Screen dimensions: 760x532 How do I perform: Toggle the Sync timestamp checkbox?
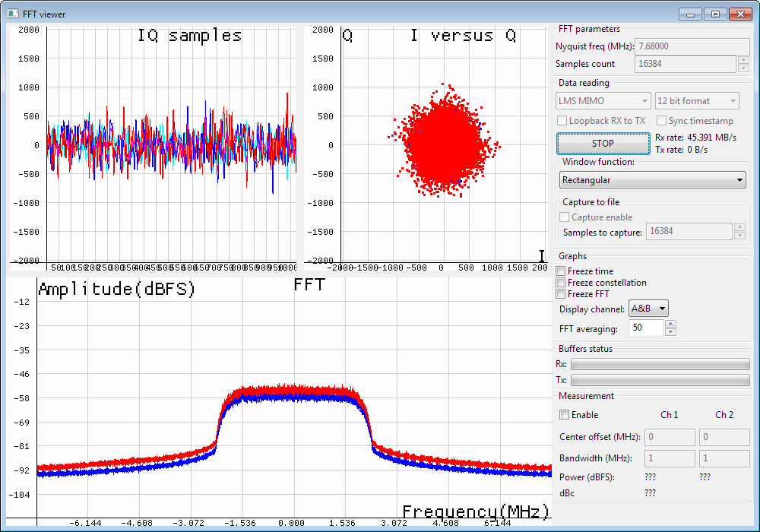coord(661,120)
